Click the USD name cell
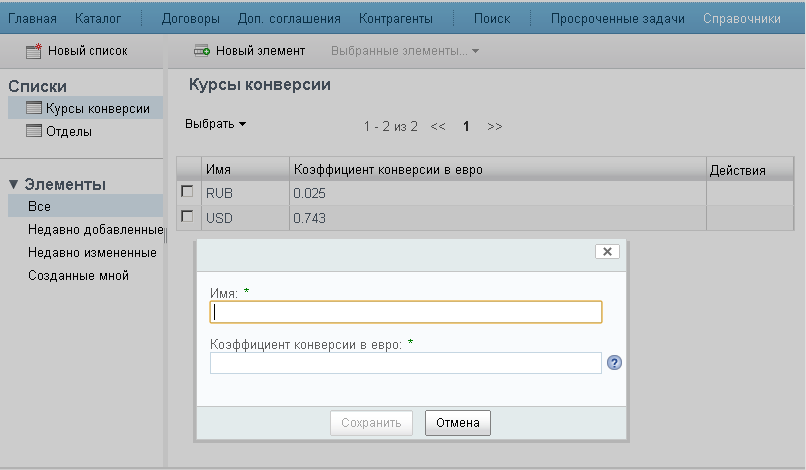Screen dimensions: 806x470 pyautogui.click(x=245, y=218)
